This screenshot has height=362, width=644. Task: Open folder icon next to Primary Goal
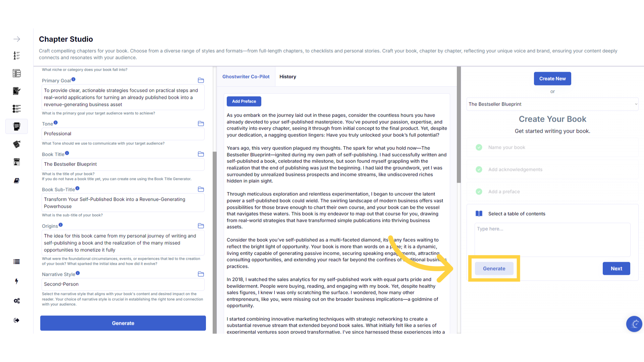click(201, 80)
